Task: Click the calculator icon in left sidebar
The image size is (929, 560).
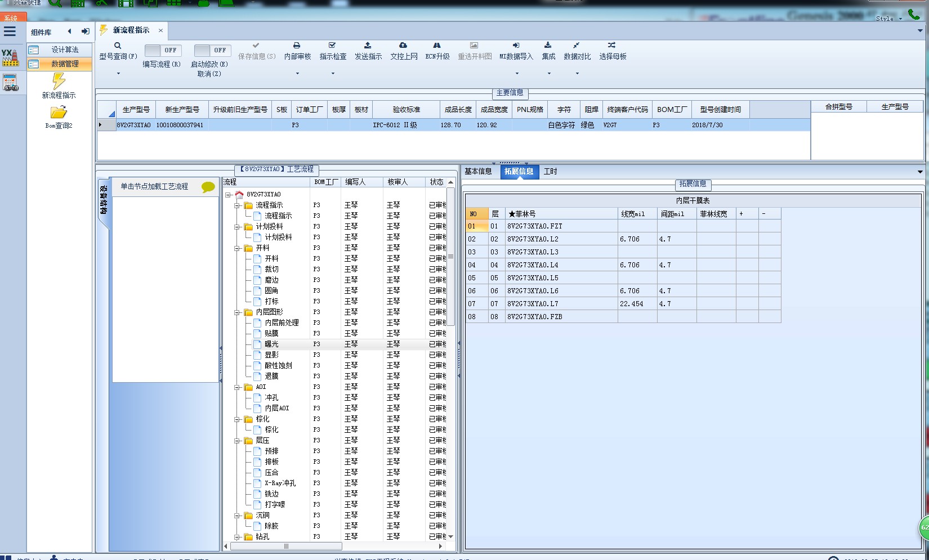Action: click(x=10, y=83)
